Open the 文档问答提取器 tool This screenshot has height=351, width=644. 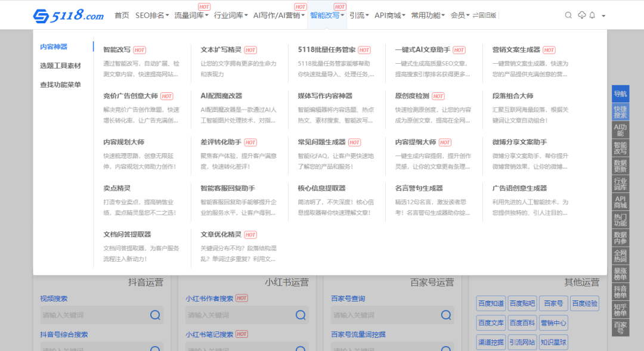pos(127,234)
